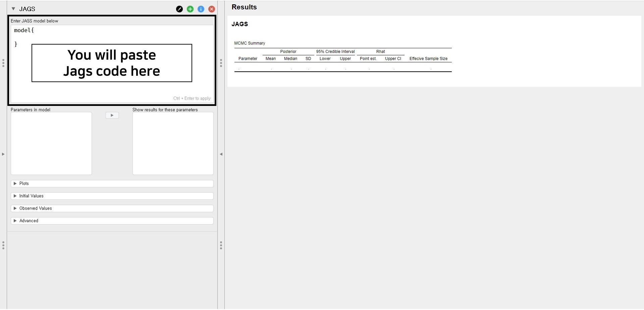Screen dimensions: 644x310
Task: Select the JAGS heading in Results
Action: pos(240,24)
